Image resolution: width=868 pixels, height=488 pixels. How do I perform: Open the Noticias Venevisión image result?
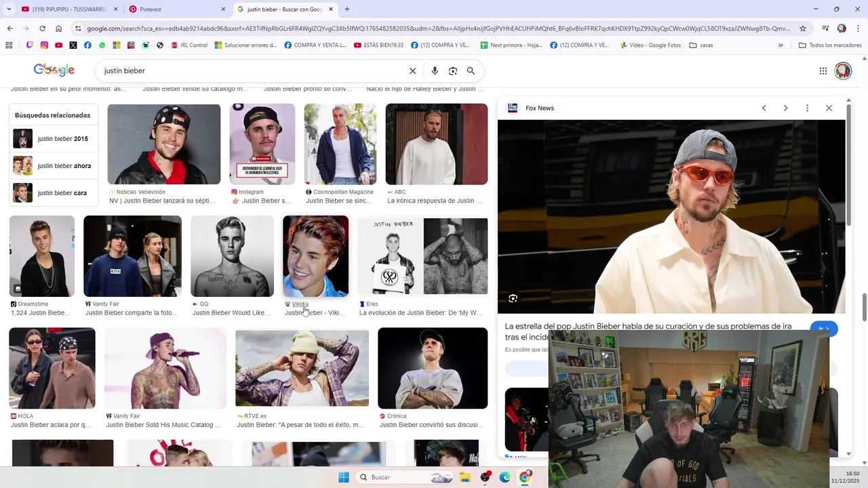164,144
